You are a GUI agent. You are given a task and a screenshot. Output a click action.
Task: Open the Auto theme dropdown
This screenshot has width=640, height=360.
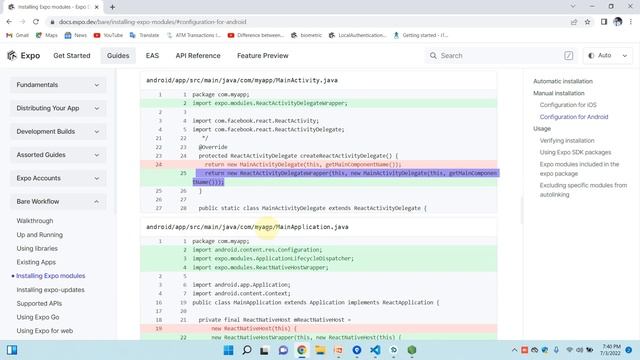[608, 56]
